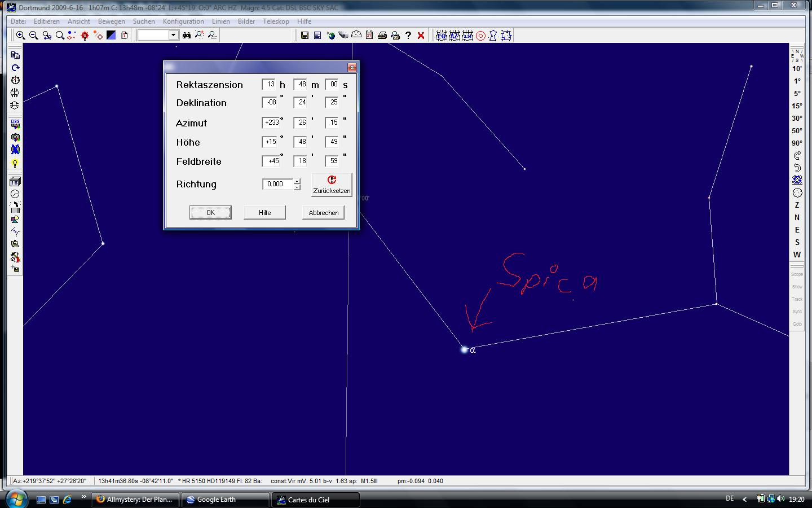Open the Suchen menu
Screen dimensions: 812x508
click(144, 21)
